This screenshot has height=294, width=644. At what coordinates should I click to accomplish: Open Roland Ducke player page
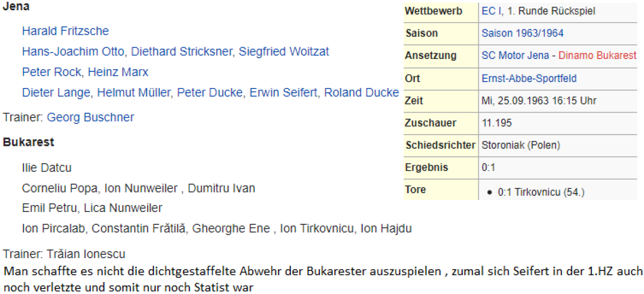coord(361,93)
